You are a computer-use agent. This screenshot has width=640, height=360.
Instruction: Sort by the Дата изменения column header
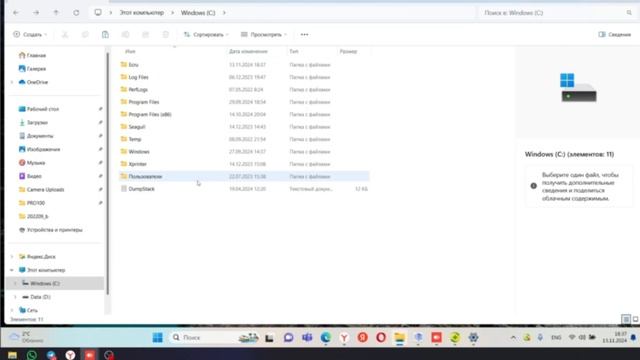click(x=248, y=51)
